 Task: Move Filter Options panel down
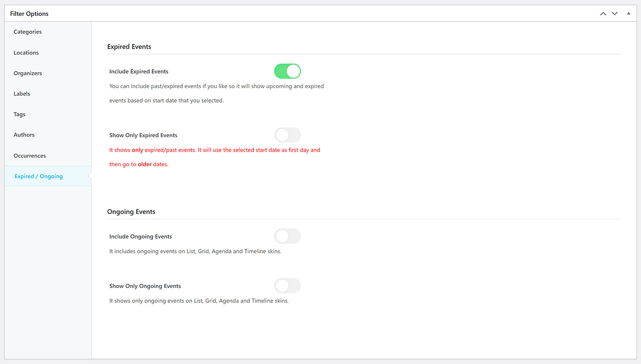pyautogui.click(x=615, y=14)
